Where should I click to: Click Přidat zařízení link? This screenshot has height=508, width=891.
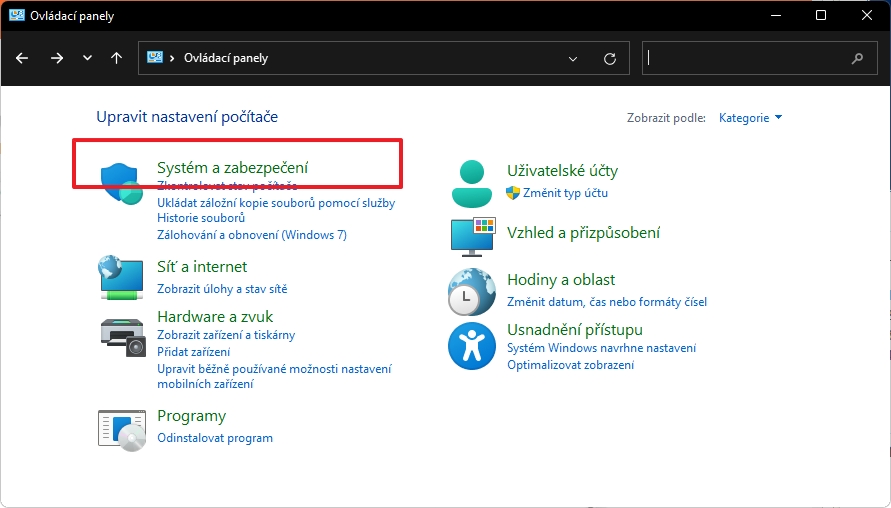coord(194,352)
